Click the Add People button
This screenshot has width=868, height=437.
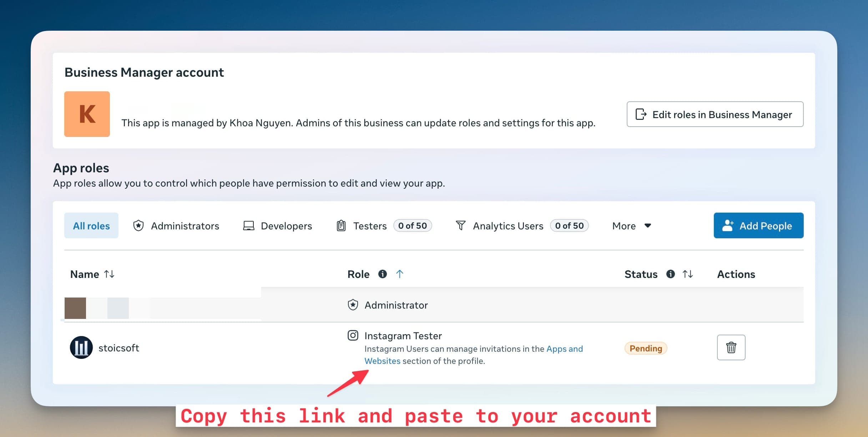pyautogui.click(x=759, y=225)
